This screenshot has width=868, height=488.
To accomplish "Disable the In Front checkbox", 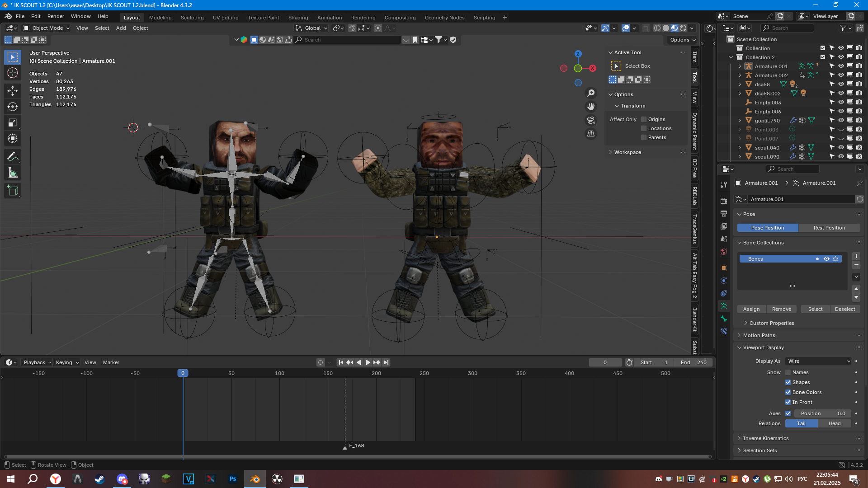I will point(788,402).
